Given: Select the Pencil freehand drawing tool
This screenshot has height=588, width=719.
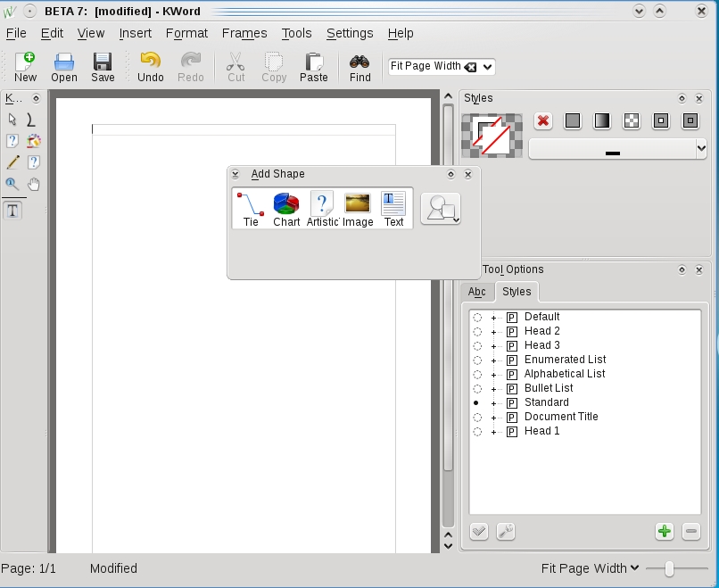Looking at the screenshot, I should coord(12,162).
